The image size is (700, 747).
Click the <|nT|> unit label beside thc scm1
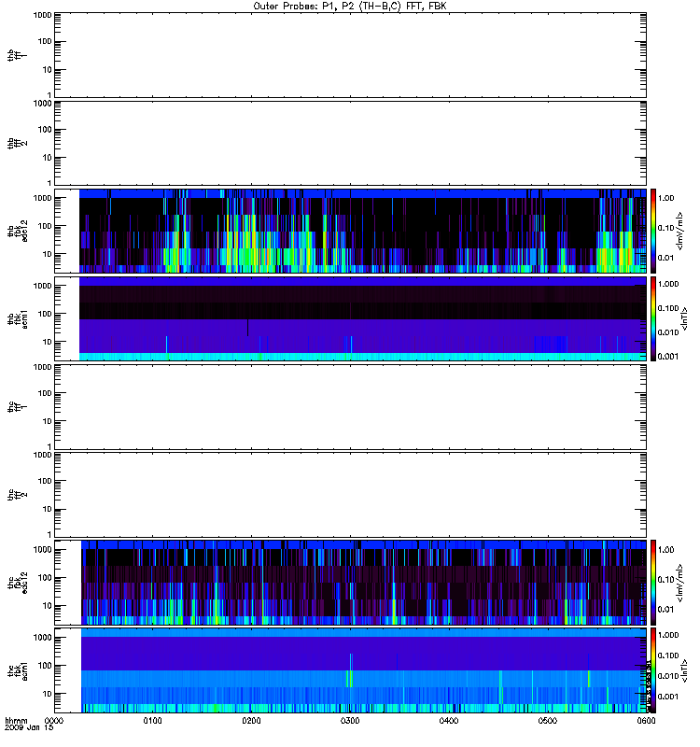coord(685,670)
